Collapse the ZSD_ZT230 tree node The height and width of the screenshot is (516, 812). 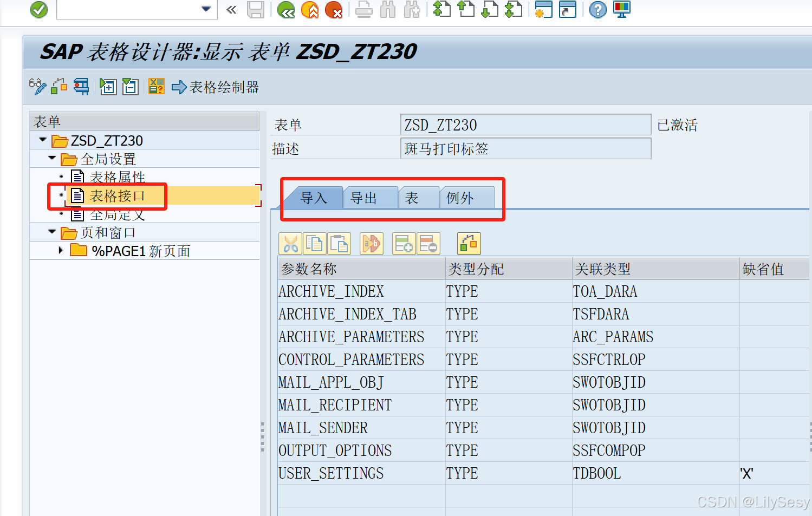click(42, 140)
